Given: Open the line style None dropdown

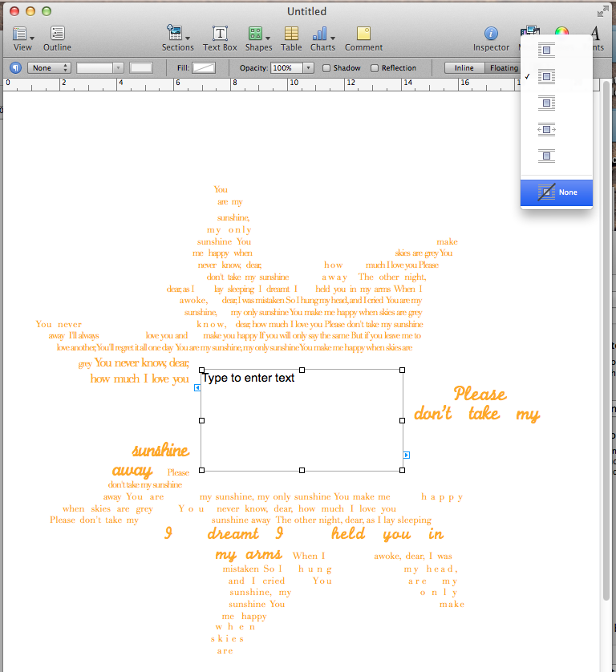Looking at the screenshot, I should 49,68.
